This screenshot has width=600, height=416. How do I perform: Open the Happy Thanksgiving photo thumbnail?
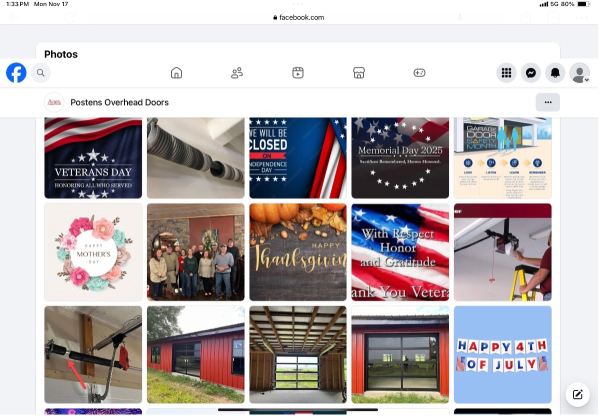[298, 252]
